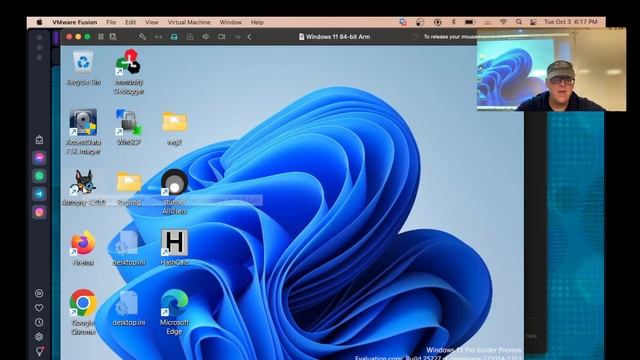
Task: Open the Edit menu
Action: pos(131,22)
